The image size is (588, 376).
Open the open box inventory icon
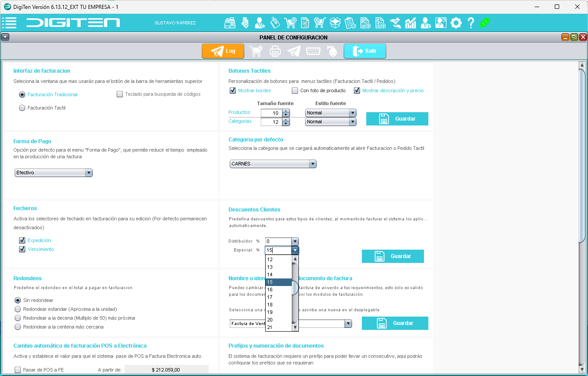[x=335, y=23]
